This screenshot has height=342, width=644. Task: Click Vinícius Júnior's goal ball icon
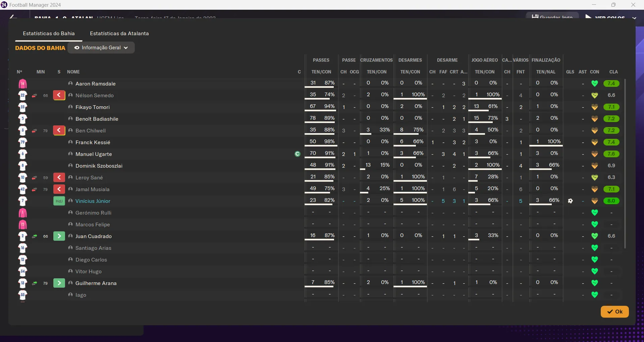pyautogui.click(x=570, y=201)
